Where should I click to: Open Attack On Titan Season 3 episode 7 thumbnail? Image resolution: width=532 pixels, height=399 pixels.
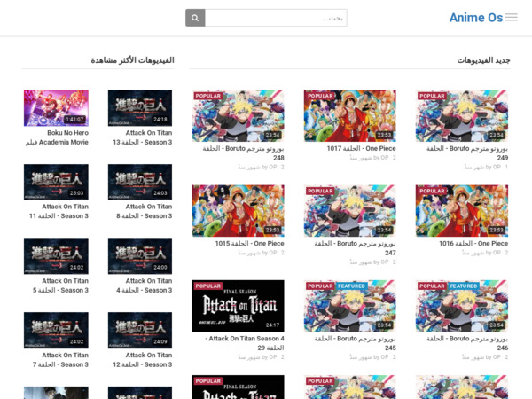click(x=56, y=330)
